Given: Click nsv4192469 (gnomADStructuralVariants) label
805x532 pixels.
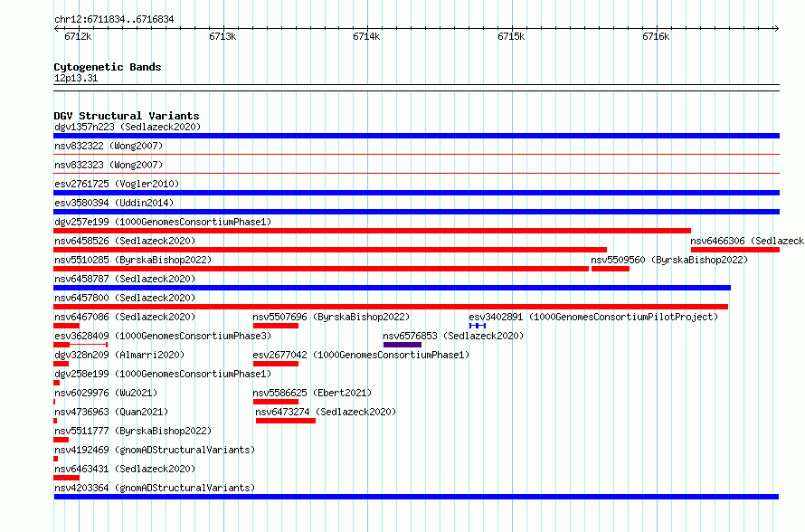Looking at the screenshot, I should point(155,450).
